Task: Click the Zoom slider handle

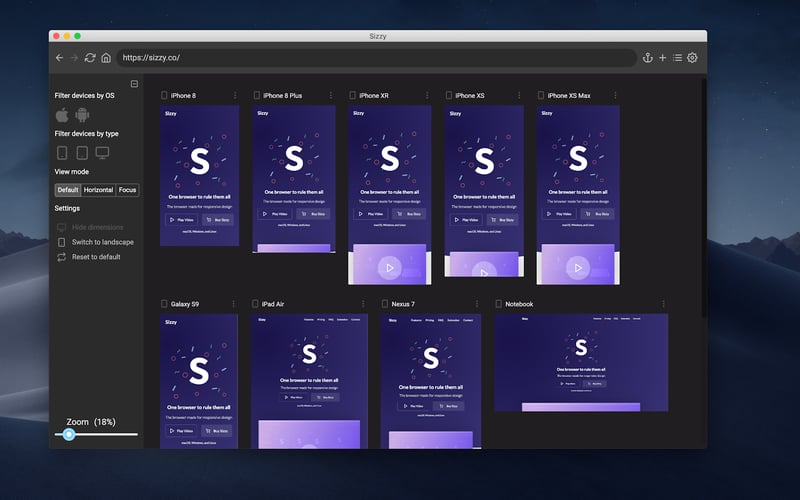Action: (69, 434)
